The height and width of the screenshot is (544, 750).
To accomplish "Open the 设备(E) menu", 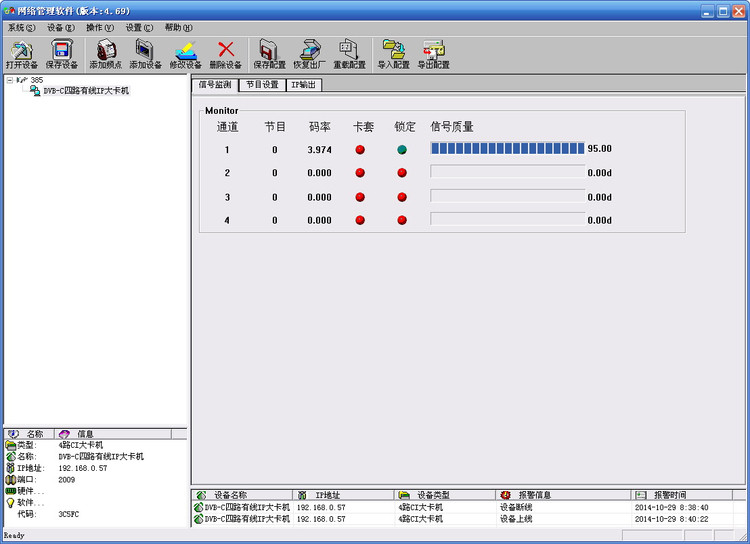I will [61, 28].
